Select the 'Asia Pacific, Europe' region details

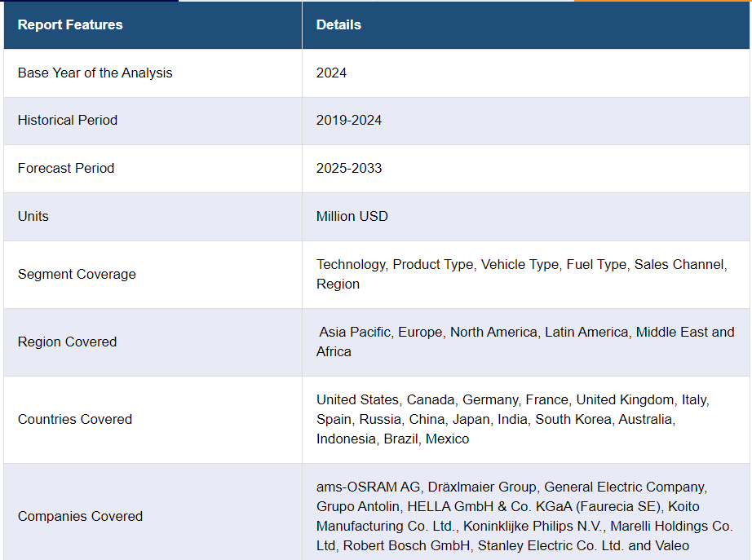(x=525, y=342)
